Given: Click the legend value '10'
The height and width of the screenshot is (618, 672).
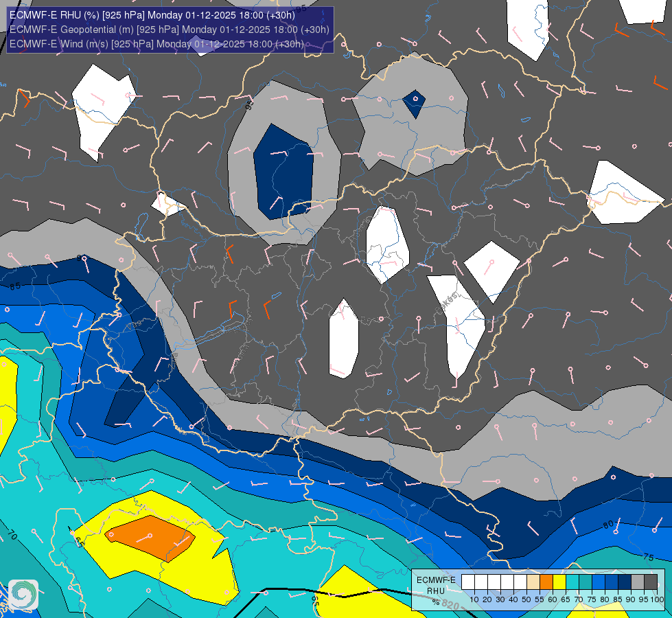Looking at the screenshot, I should [474, 599].
